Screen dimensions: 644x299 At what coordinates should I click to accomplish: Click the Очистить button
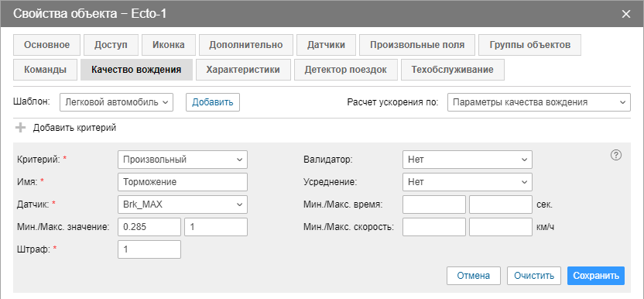[534, 276]
